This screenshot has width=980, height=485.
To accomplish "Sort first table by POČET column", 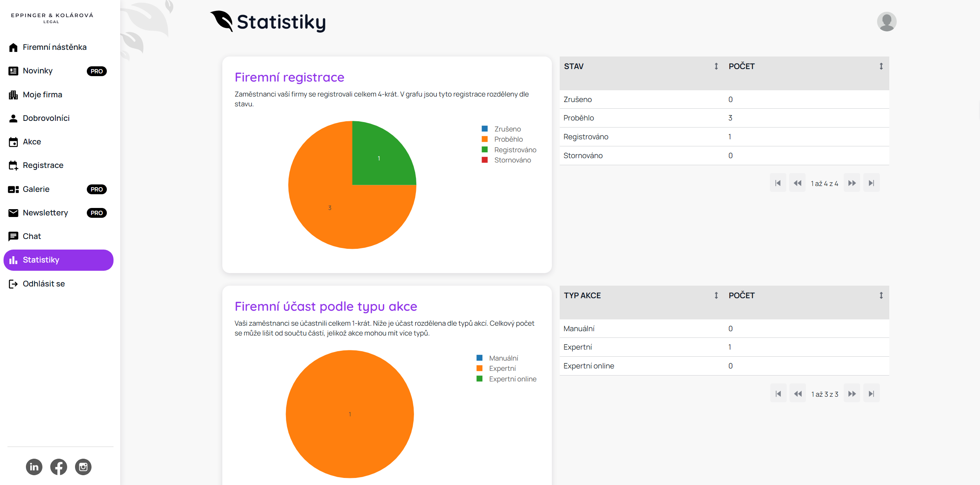I will [x=881, y=66].
